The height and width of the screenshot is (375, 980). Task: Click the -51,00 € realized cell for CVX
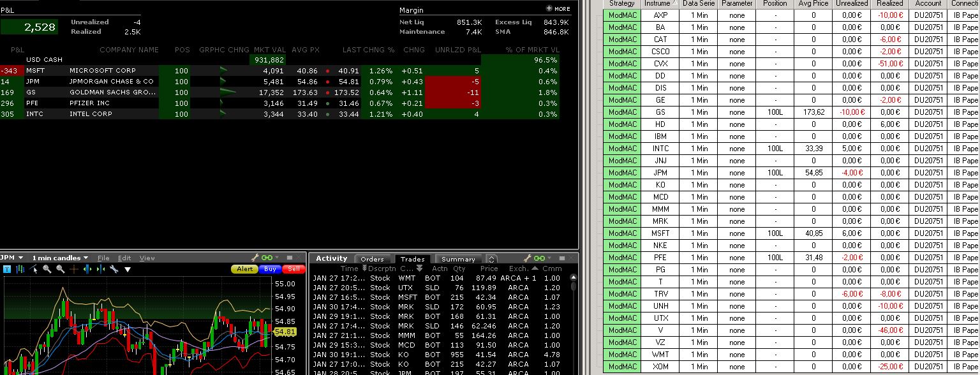pyautogui.click(x=889, y=64)
